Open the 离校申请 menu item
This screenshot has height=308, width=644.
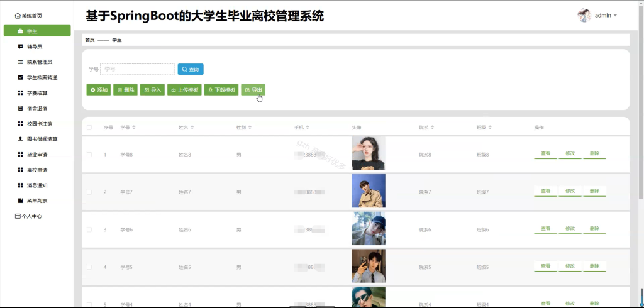[x=37, y=170]
